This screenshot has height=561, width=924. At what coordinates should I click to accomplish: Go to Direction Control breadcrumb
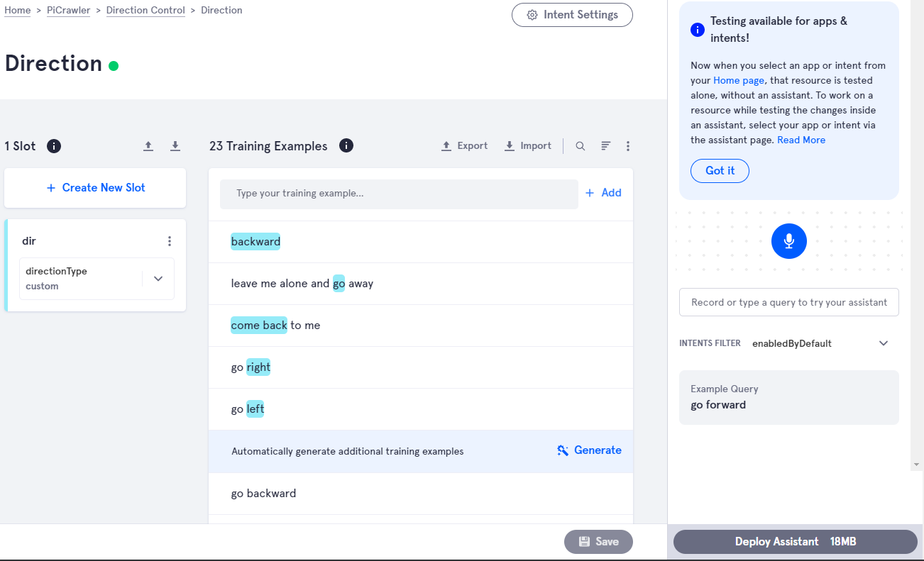click(x=145, y=11)
